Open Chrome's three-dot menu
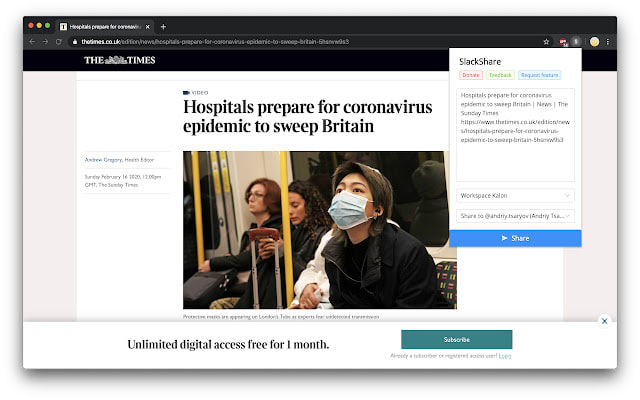This screenshot has height=400, width=640. coord(608,42)
